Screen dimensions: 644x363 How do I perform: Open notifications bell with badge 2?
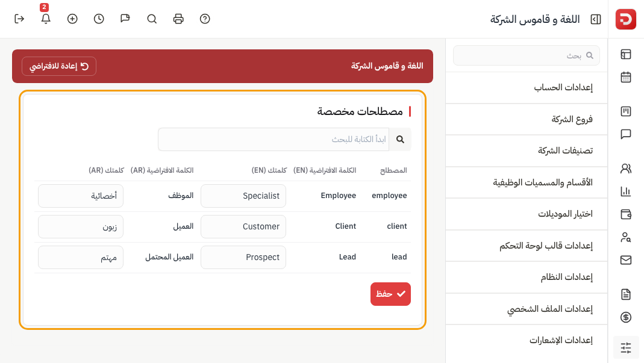(x=46, y=19)
